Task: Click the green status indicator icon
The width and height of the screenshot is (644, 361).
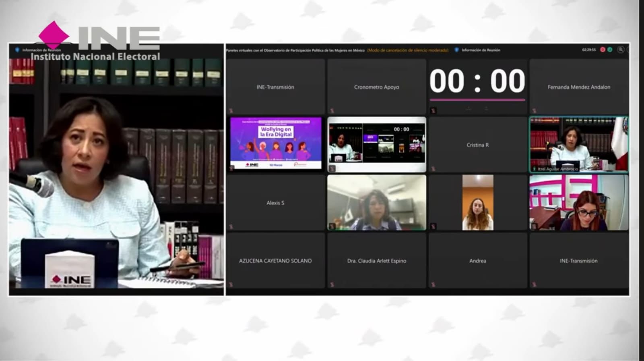Action: coord(610,50)
